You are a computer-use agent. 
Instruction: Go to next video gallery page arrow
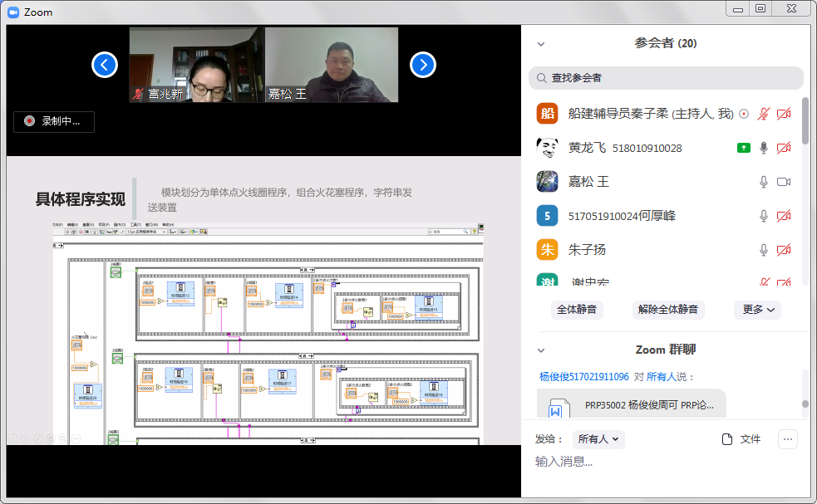pyautogui.click(x=422, y=65)
